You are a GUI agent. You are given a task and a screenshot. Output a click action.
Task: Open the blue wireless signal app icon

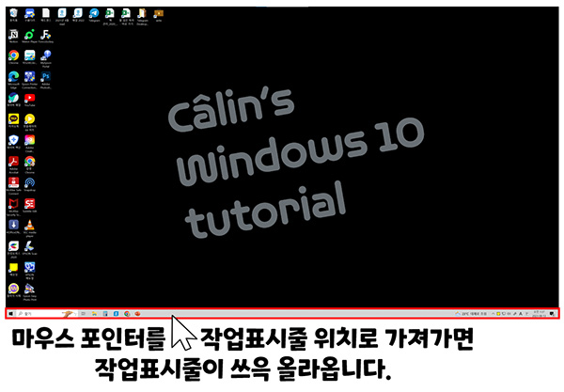pos(29,184)
